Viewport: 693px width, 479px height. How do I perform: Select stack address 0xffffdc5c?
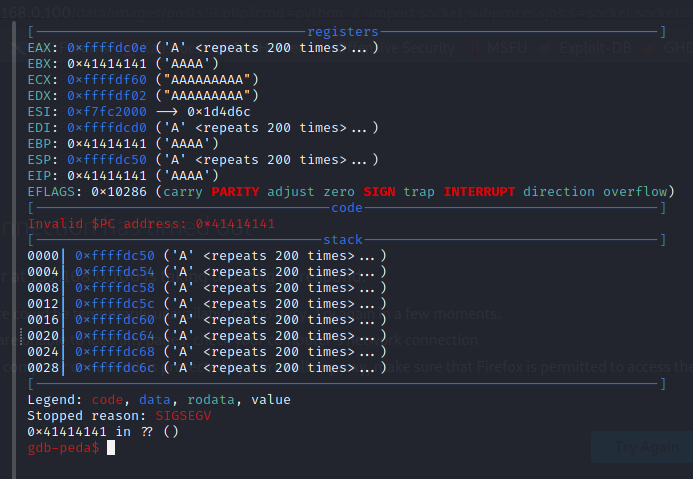114,304
